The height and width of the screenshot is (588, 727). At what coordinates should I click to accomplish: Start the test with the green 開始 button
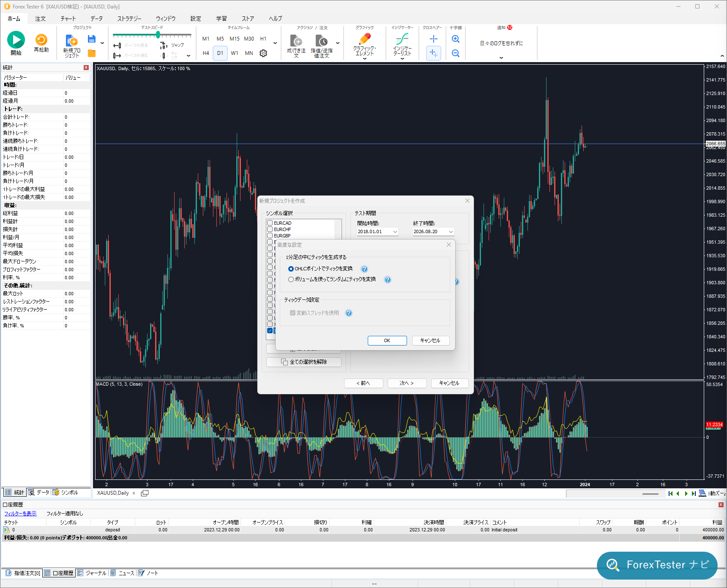pos(16,40)
